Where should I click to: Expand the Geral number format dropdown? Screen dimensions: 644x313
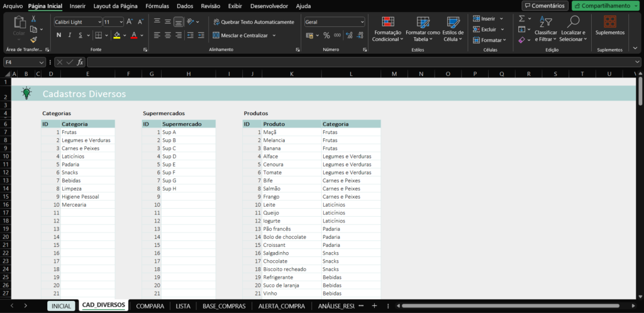coord(362,22)
